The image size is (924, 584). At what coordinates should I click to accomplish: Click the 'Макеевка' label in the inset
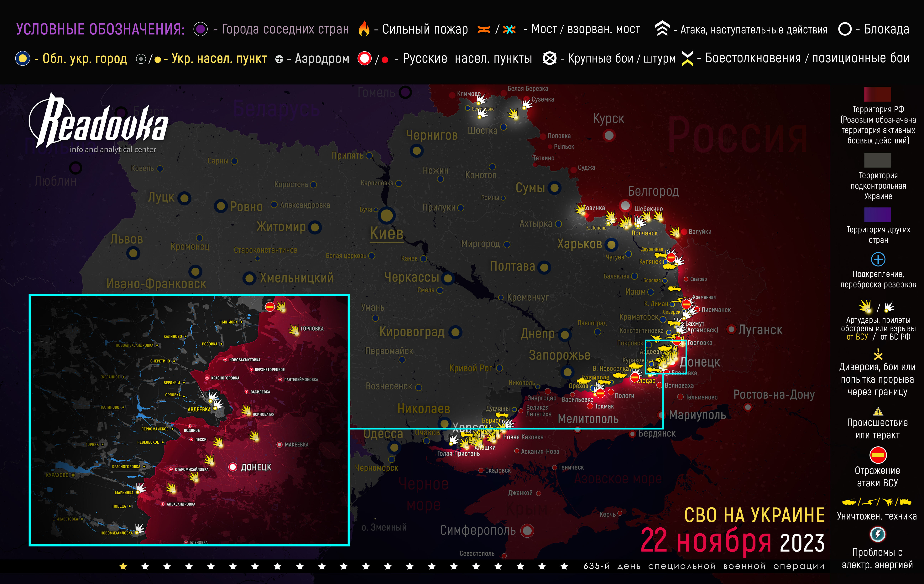tap(297, 445)
